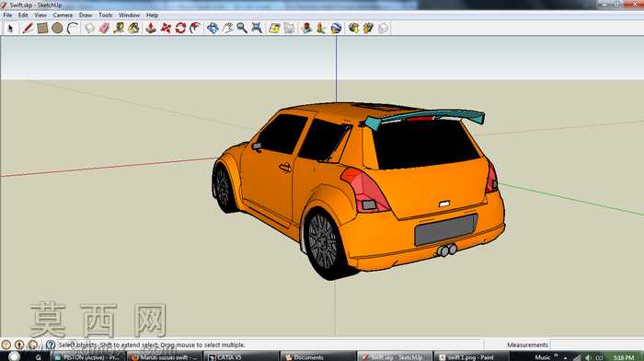This screenshot has width=644, height=361.
Task: Activate the Arc tool
Action: tap(73, 28)
